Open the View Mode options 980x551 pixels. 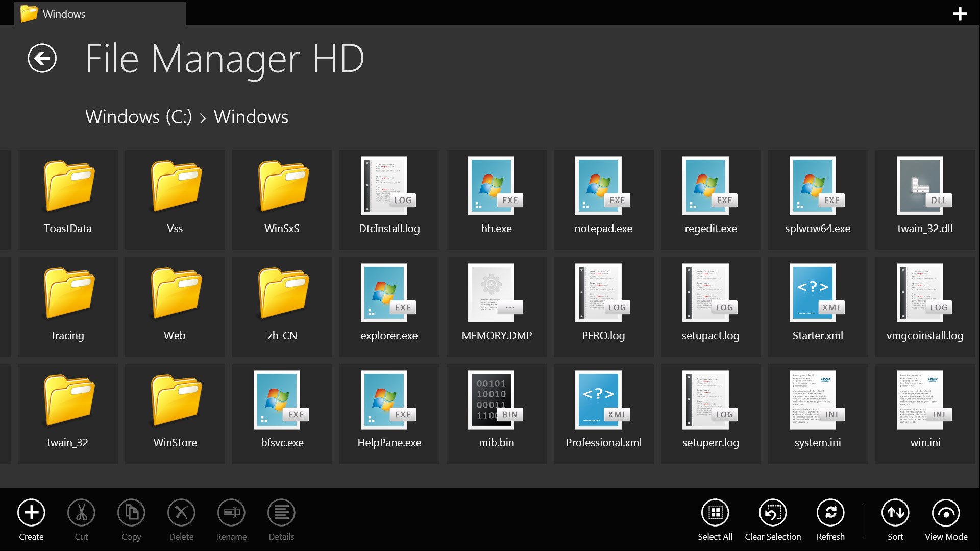point(945,513)
